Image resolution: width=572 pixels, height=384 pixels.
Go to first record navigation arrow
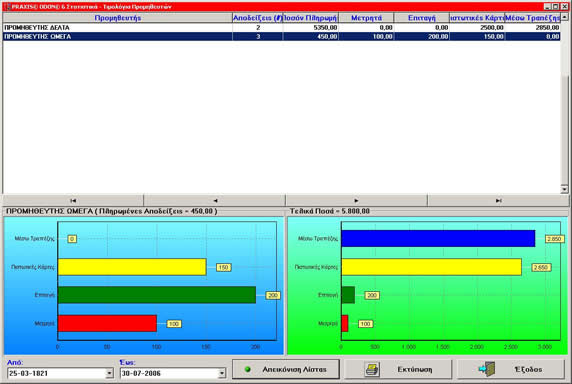click(73, 201)
